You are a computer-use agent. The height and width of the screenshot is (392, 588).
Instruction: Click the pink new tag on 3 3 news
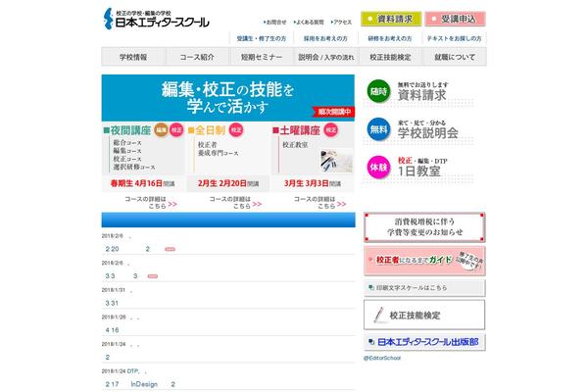tap(153, 276)
